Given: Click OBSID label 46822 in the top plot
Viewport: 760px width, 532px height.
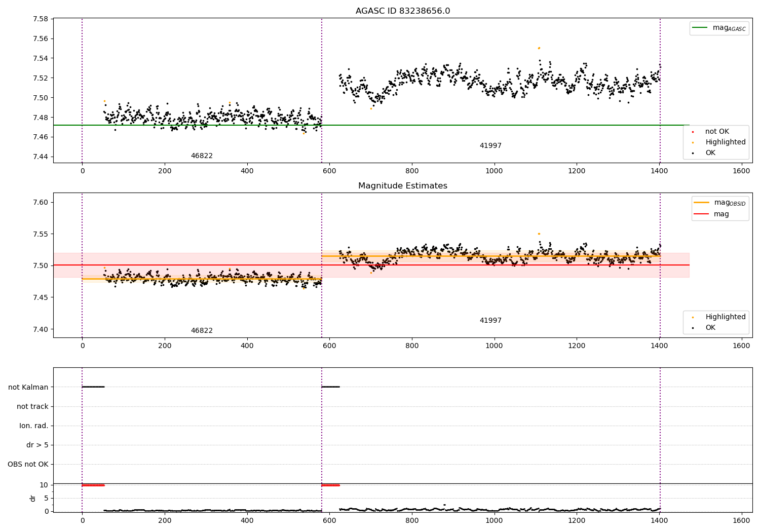Looking at the screenshot, I should [x=202, y=156].
